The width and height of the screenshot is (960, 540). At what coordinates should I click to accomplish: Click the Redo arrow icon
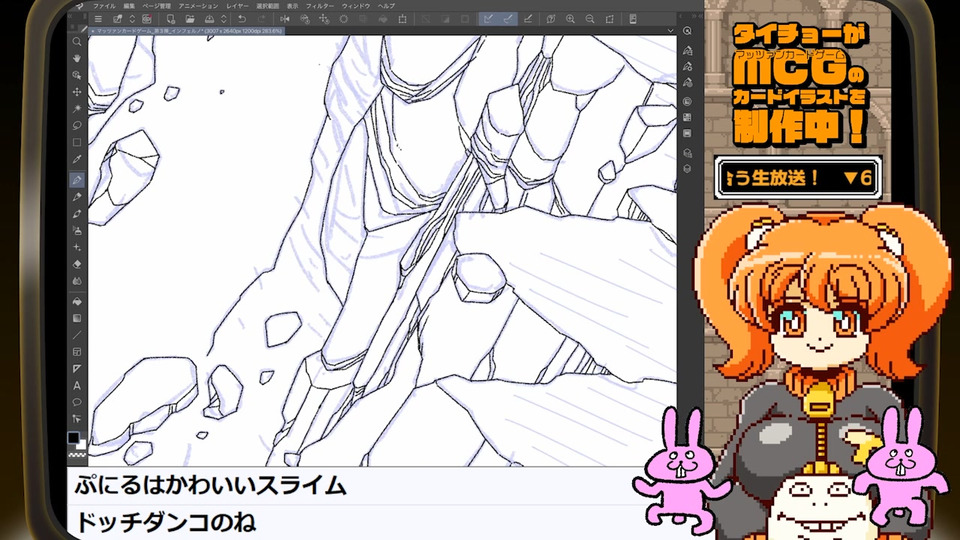(x=261, y=20)
